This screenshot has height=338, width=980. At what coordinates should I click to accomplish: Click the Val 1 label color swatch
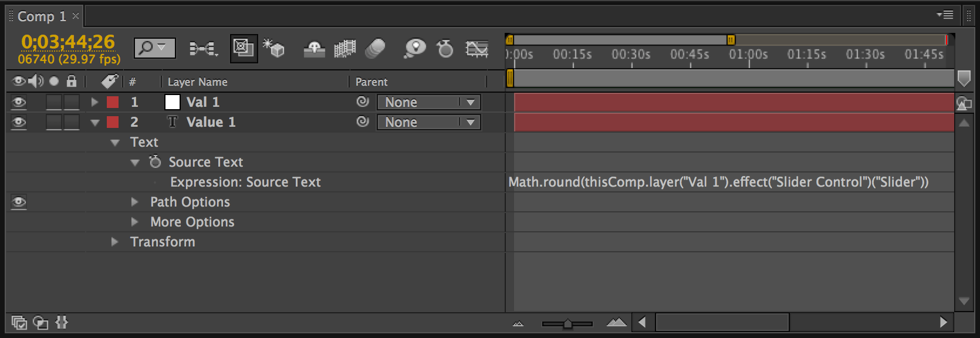pyautogui.click(x=113, y=102)
